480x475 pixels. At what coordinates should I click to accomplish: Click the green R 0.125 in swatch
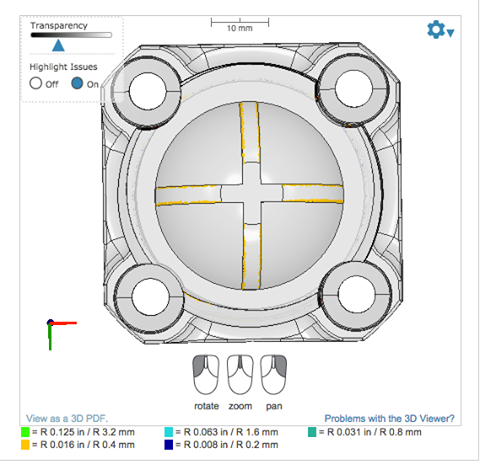tap(25, 432)
